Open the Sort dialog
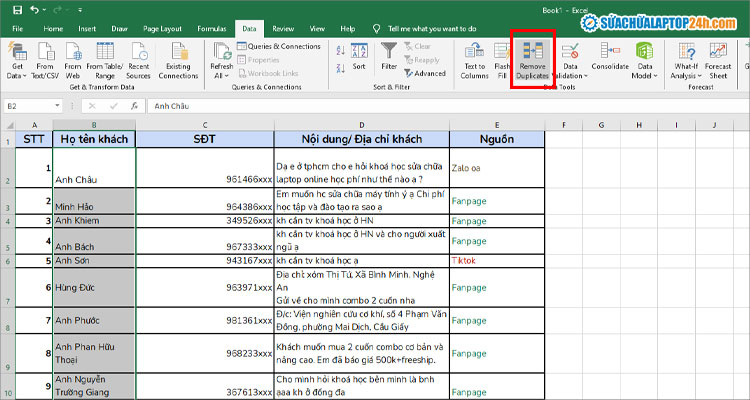 (x=359, y=56)
